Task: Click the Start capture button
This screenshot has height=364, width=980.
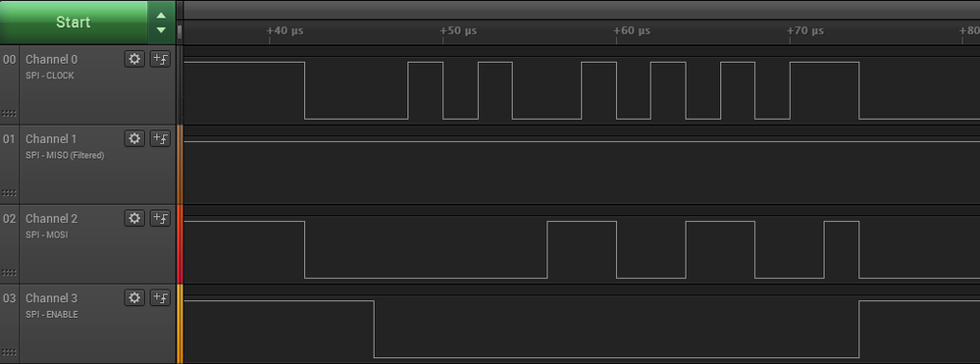Action: (x=74, y=22)
